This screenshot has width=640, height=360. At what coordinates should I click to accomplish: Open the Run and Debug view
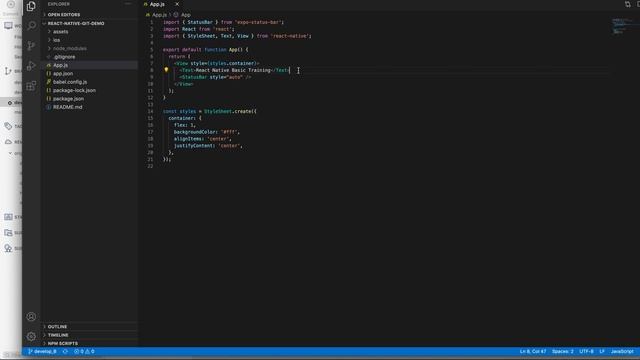31,66
